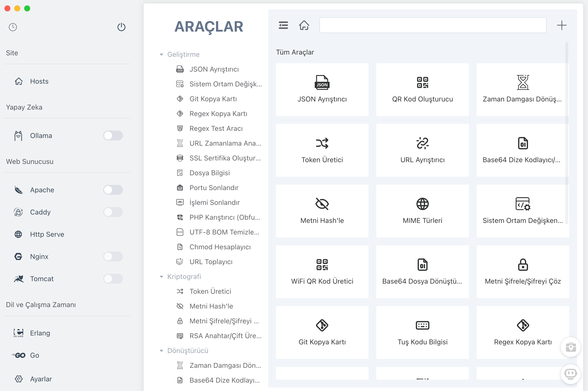The image size is (588, 391).
Task: Select Base64 Dize Kodlayı... tree item
Action: coord(218,380)
